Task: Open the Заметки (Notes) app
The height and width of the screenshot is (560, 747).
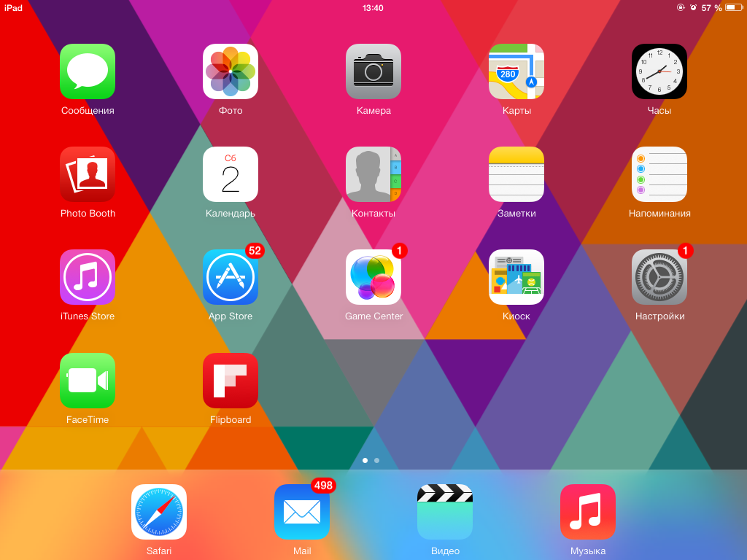Action: [516, 174]
